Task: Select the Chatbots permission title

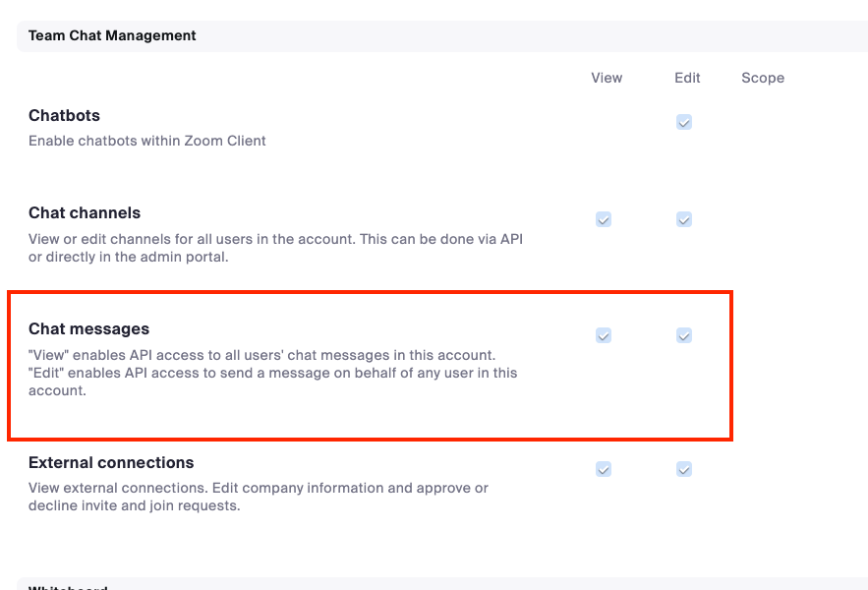Action: tap(64, 115)
